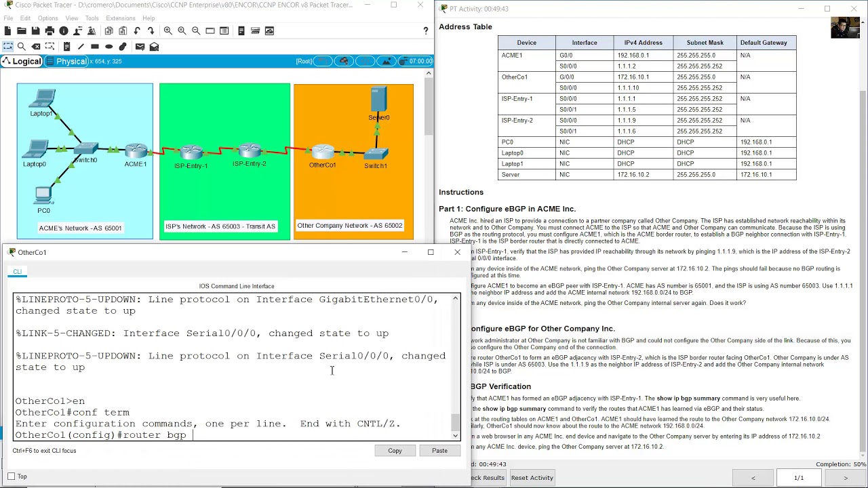The height and width of the screenshot is (488, 868).
Task: Choose the Inspect magnifier tool
Action: (22, 46)
